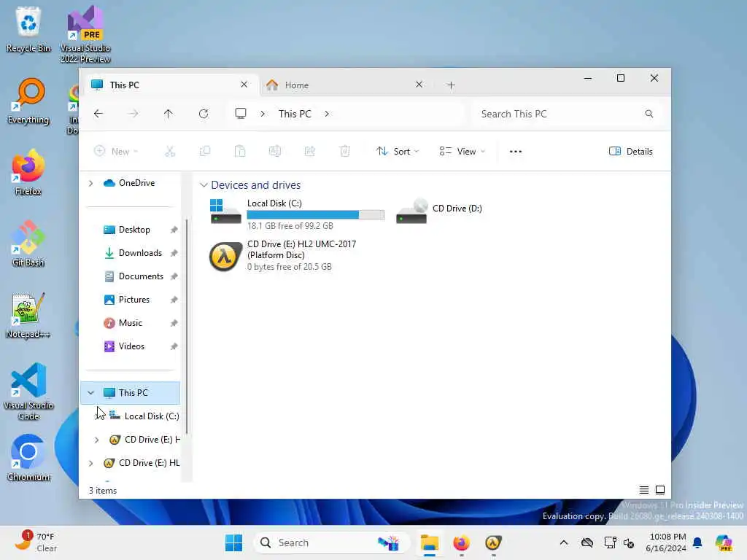
Task: Refresh the This PC view
Action: [204, 114]
